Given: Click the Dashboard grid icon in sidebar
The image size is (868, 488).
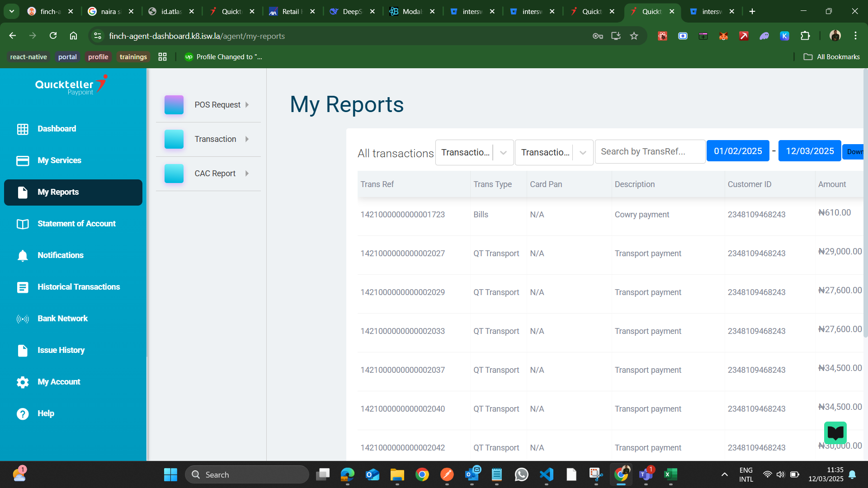Looking at the screenshot, I should (x=23, y=129).
